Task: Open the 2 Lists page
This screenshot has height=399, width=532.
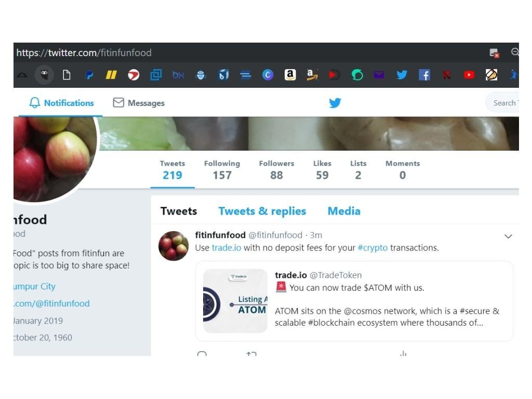Action: click(x=358, y=170)
